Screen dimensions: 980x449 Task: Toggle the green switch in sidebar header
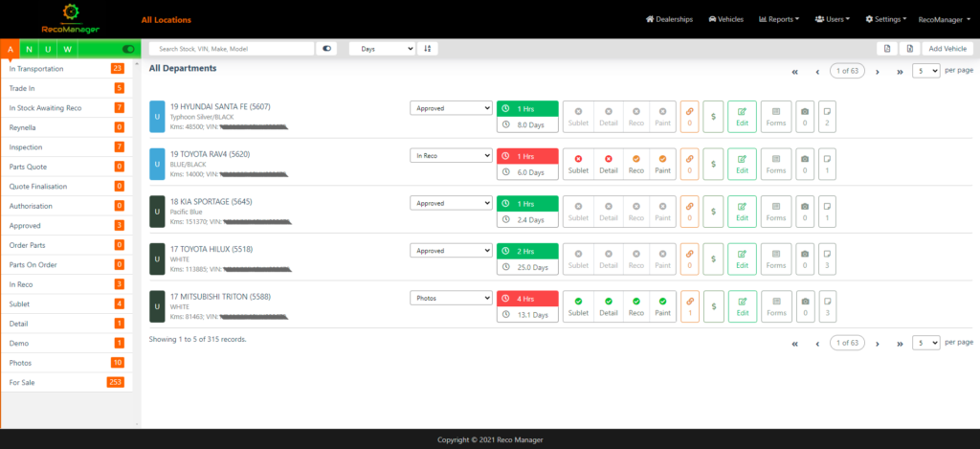[129, 49]
